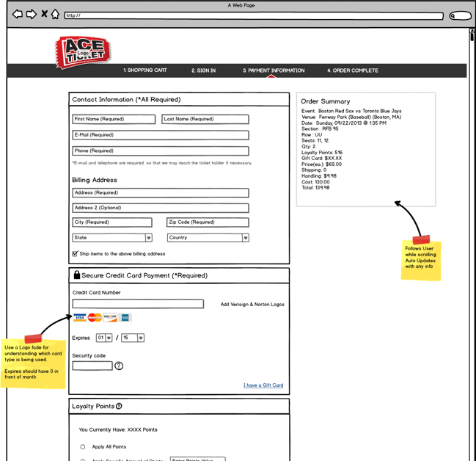
Task: Go to 4. Order Complete step
Action: pos(353,70)
